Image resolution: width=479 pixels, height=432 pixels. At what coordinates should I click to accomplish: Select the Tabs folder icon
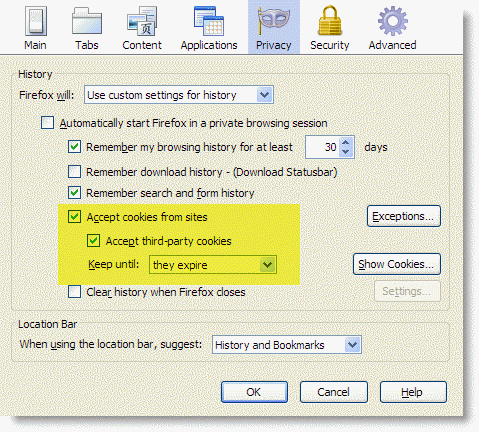(x=87, y=21)
